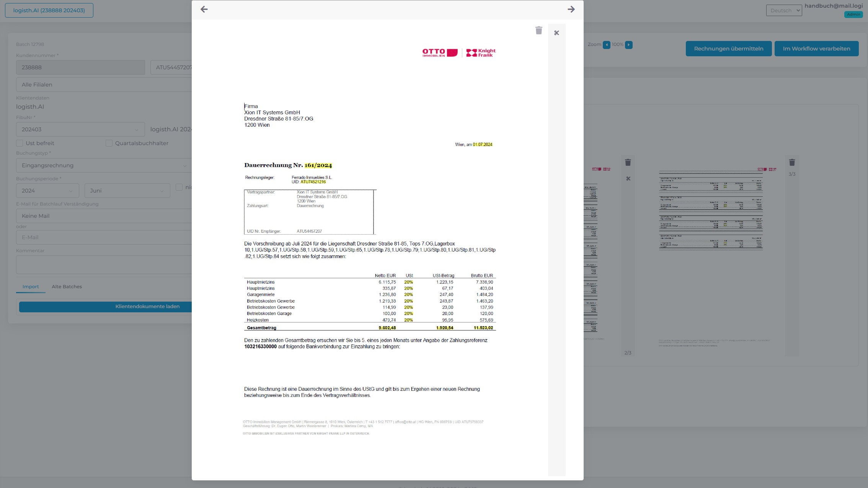Open FibuNr 202403 dropdown
Screen dimensions: 868x488
[80, 129]
